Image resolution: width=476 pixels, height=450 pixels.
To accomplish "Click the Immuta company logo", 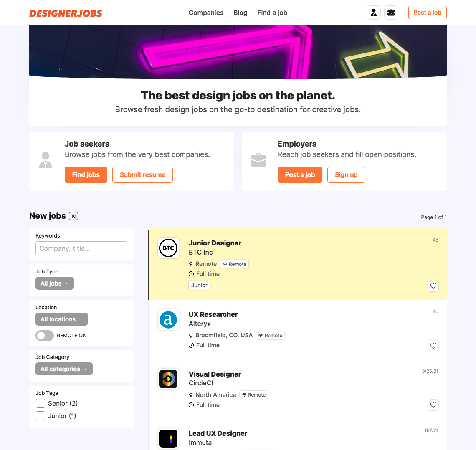I will pos(168,438).
